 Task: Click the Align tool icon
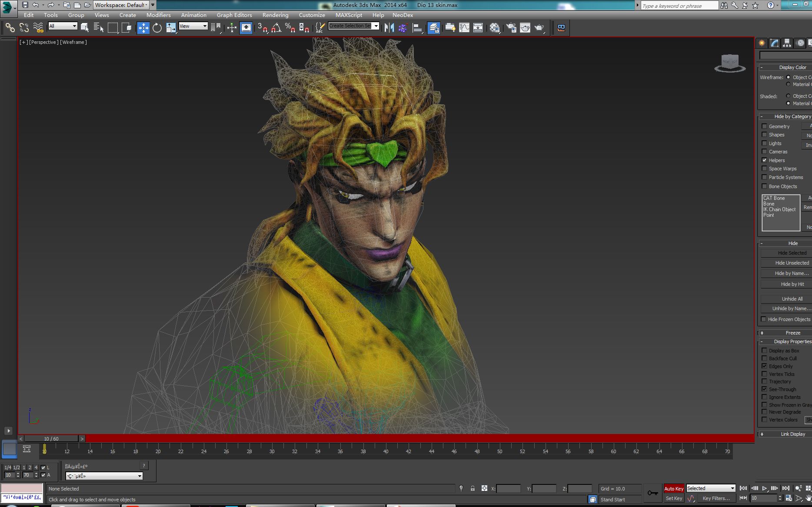(x=417, y=28)
